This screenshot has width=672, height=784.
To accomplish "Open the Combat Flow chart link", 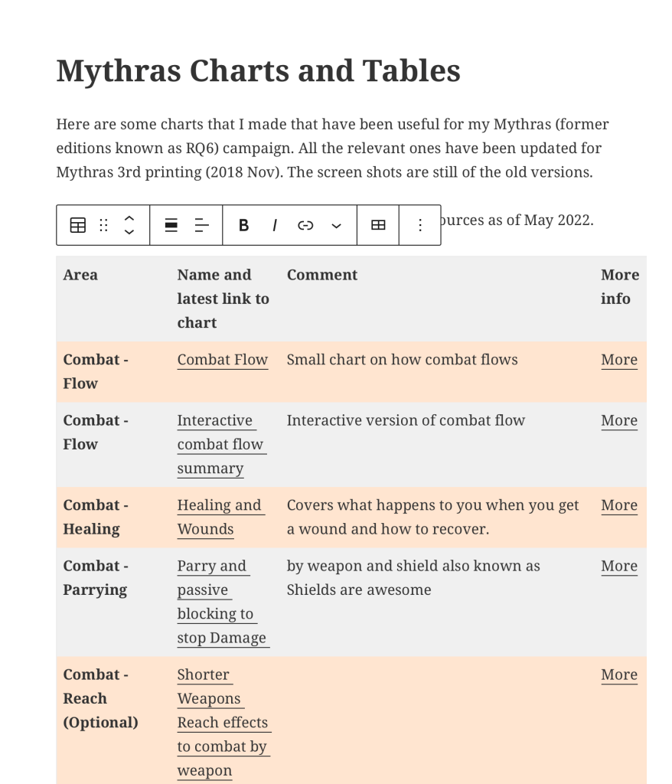I will pos(222,360).
